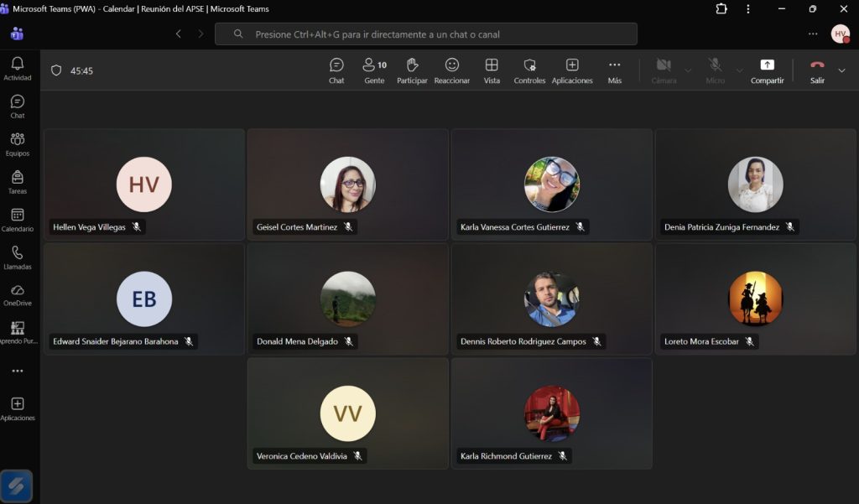Click Salir to leave the meeting
The height and width of the screenshot is (504, 859).
(817, 70)
